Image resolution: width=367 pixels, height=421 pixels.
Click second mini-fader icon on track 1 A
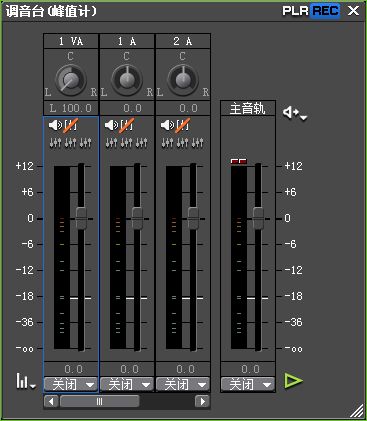pyautogui.click(x=126, y=143)
